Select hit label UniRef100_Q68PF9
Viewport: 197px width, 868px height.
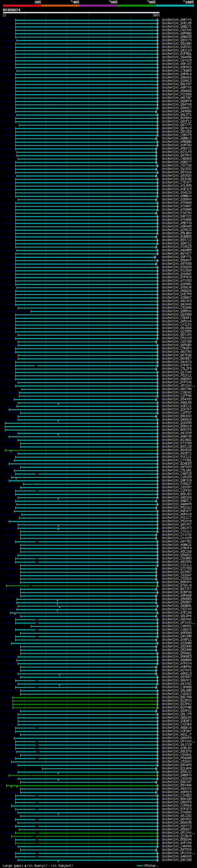coord(177,101)
